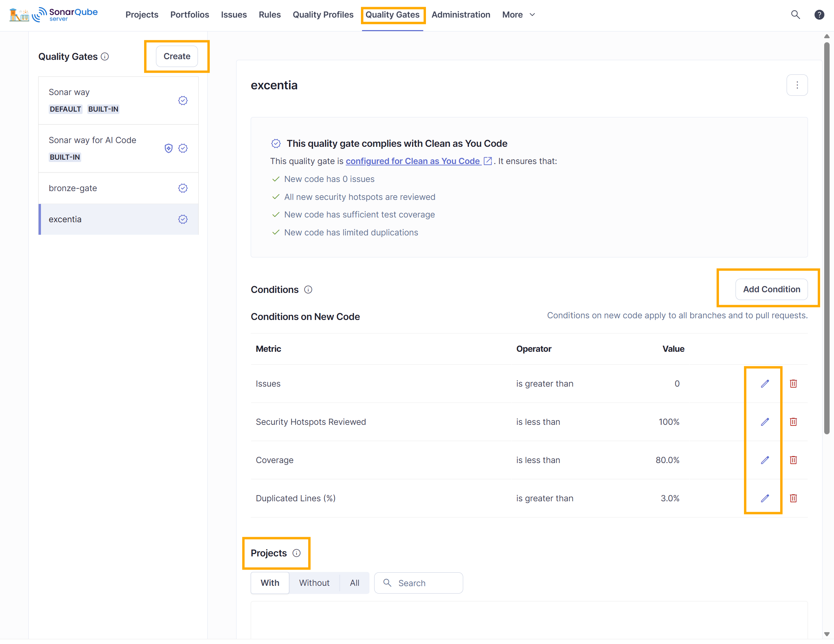Click the info icon beside Projects heading

coord(296,553)
